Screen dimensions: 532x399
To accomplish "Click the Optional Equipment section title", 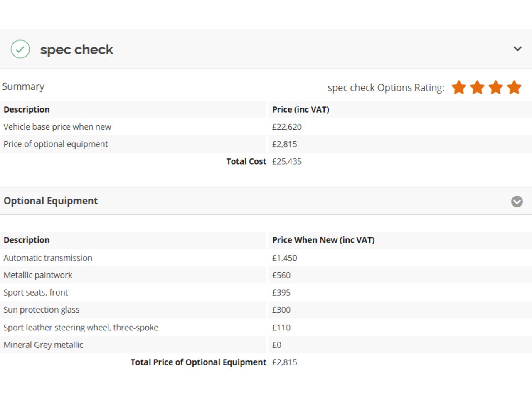I will (51, 201).
